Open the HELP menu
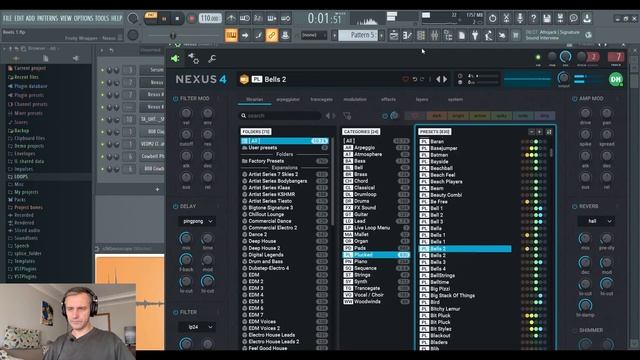This screenshot has width=640, height=360. 117,18
